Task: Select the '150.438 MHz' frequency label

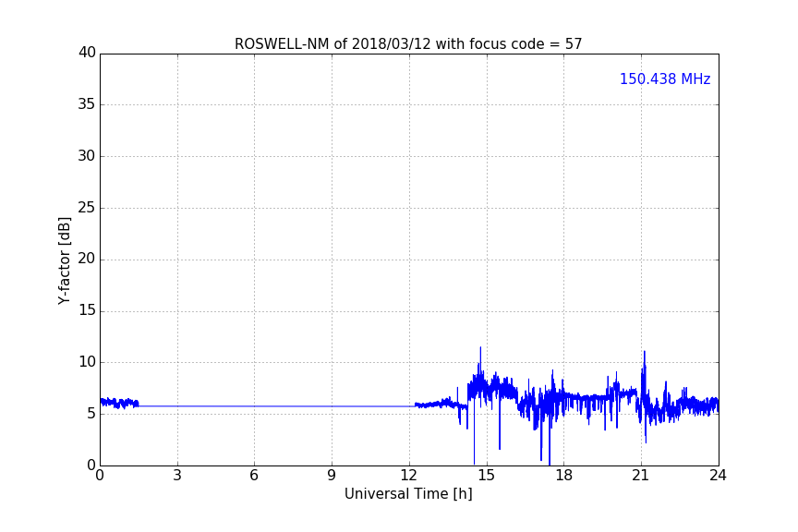Action: [x=665, y=79]
